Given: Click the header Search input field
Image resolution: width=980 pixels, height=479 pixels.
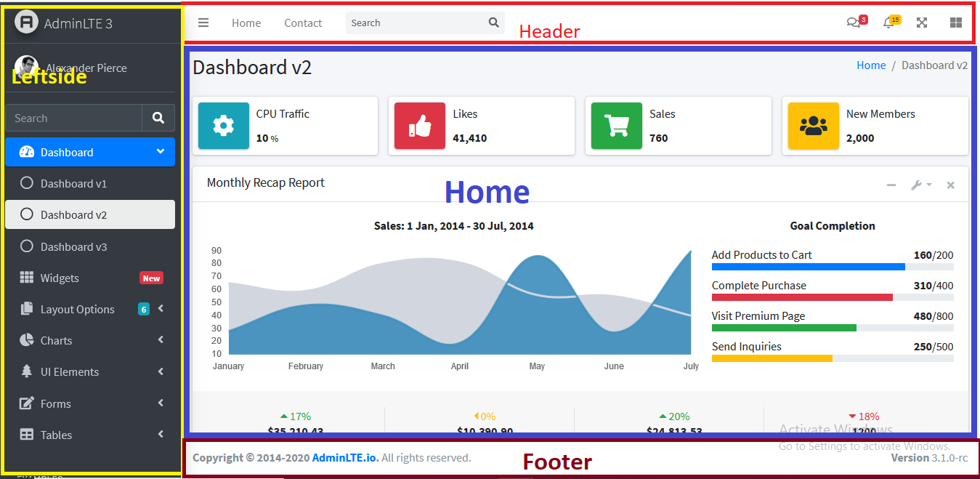Looking at the screenshot, I should coord(414,23).
